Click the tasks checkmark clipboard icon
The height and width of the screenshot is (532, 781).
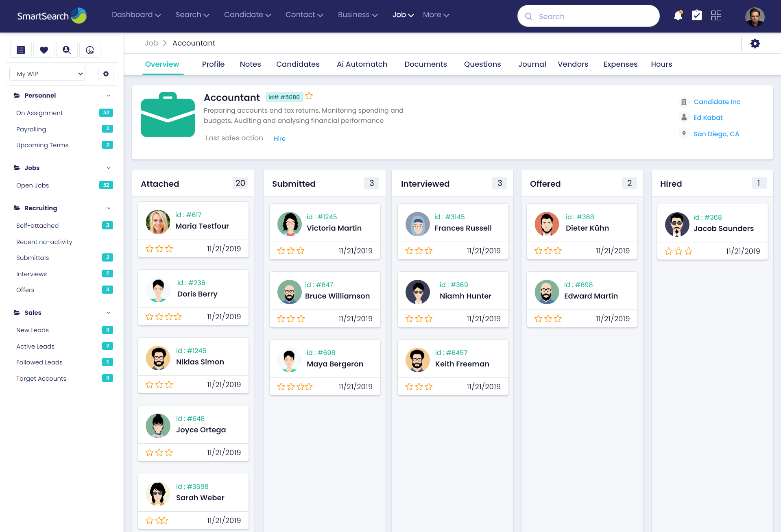click(x=697, y=15)
